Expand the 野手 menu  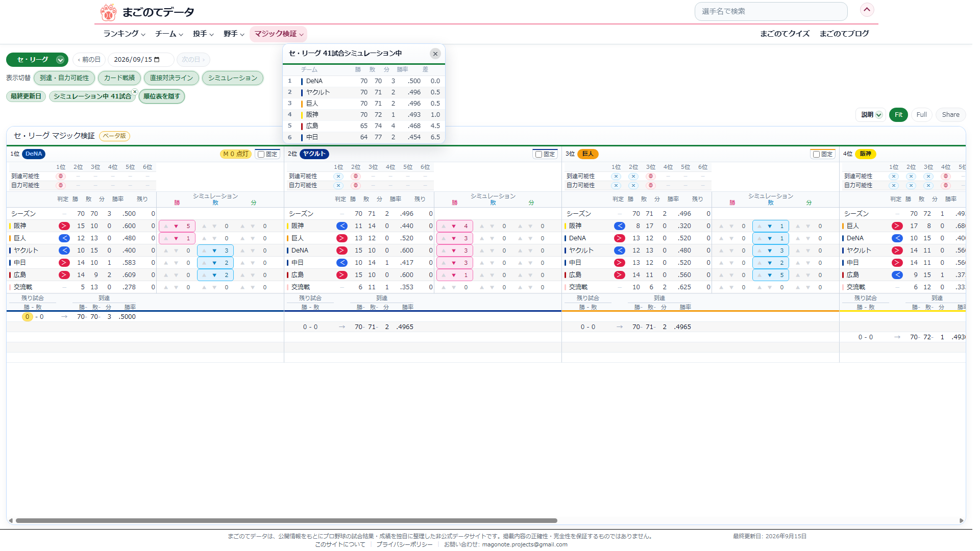coord(234,34)
